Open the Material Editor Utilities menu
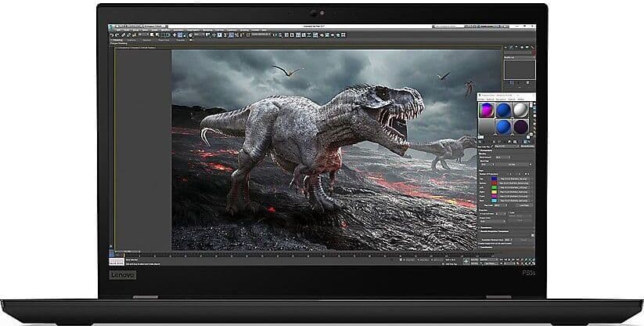The height and width of the screenshot is (326, 644). [x=521, y=99]
